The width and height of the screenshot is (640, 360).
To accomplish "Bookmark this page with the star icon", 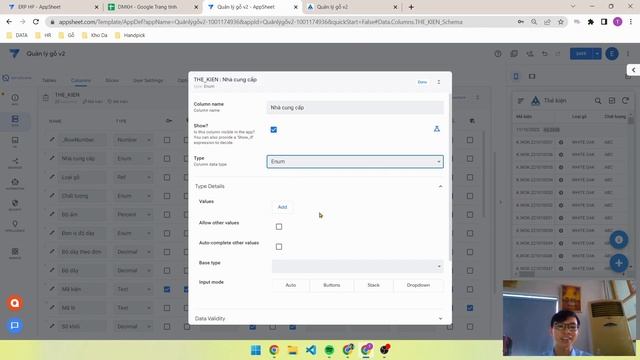I will [x=561, y=22].
